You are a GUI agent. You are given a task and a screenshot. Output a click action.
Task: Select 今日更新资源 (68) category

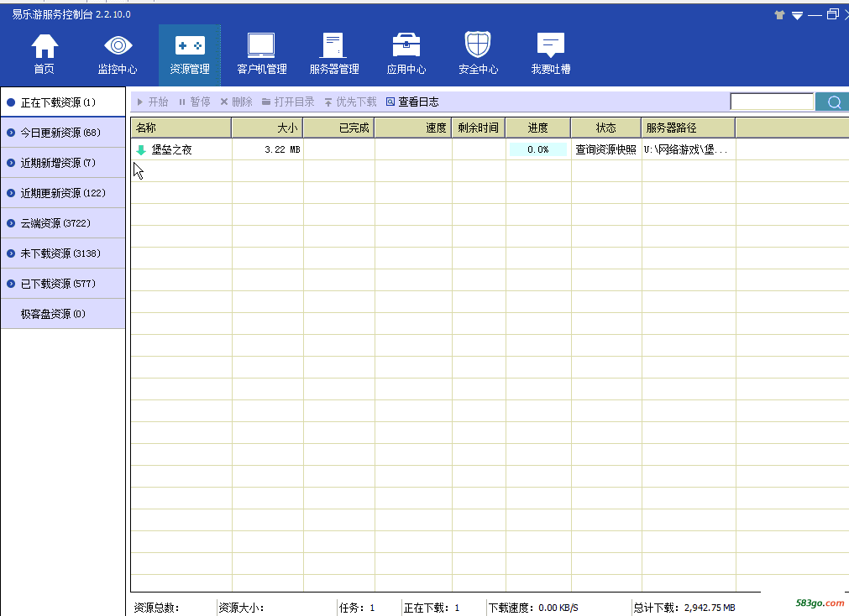coord(63,133)
